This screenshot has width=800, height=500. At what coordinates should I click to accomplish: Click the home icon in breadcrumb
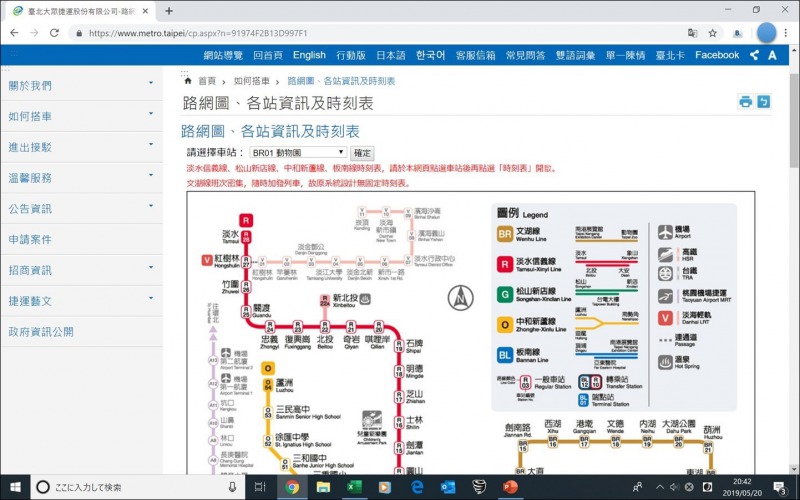(188, 81)
